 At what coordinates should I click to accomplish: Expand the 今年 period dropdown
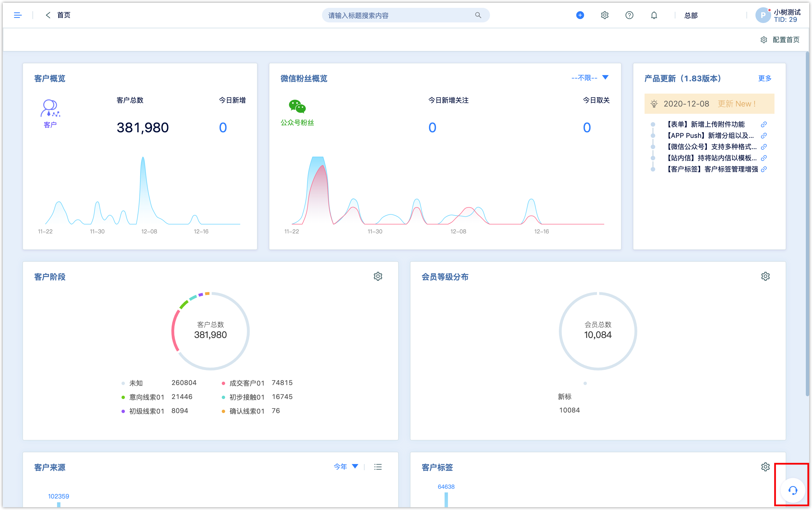[x=346, y=467]
